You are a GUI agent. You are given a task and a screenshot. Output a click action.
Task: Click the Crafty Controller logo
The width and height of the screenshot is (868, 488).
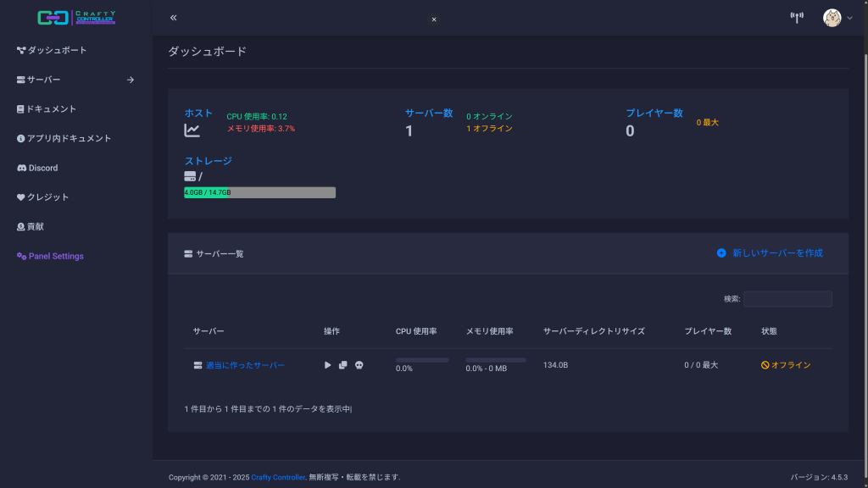point(76,18)
